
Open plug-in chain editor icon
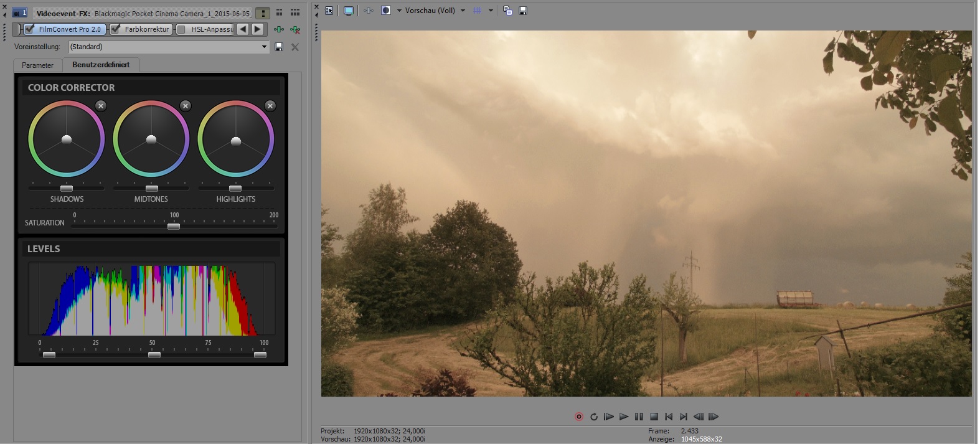point(279,29)
